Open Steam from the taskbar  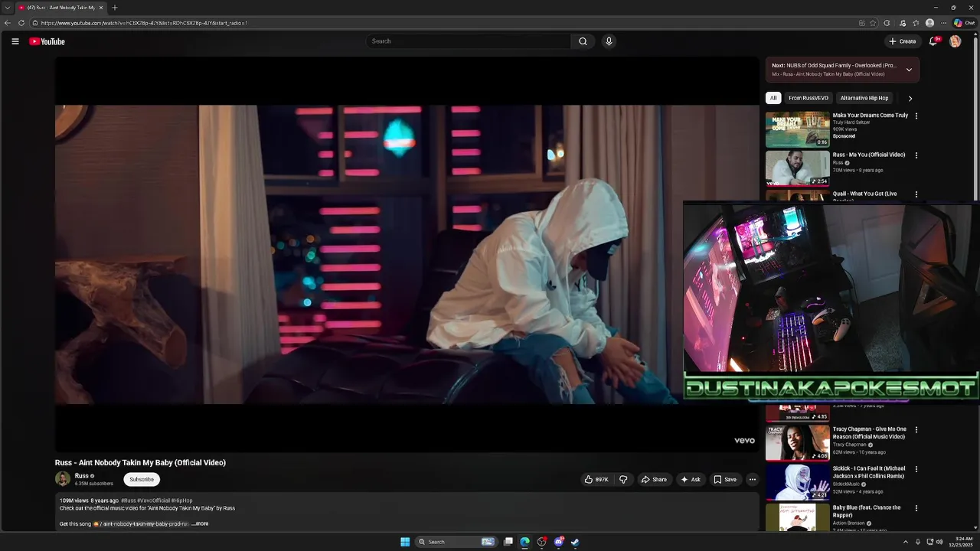(x=575, y=542)
